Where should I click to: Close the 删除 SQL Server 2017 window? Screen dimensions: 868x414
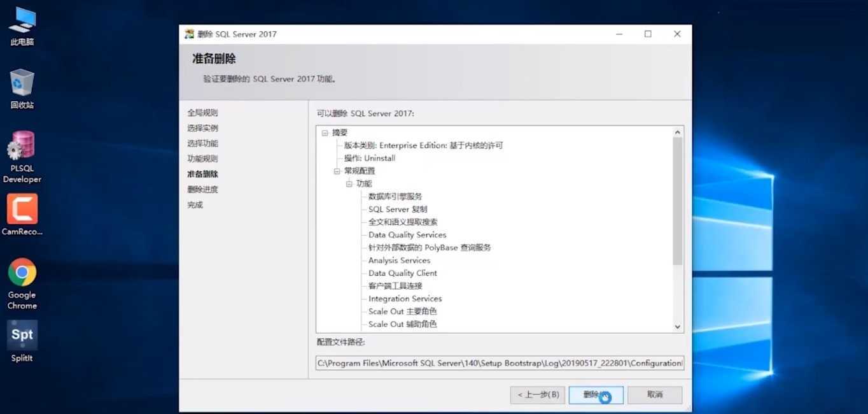[x=677, y=34]
